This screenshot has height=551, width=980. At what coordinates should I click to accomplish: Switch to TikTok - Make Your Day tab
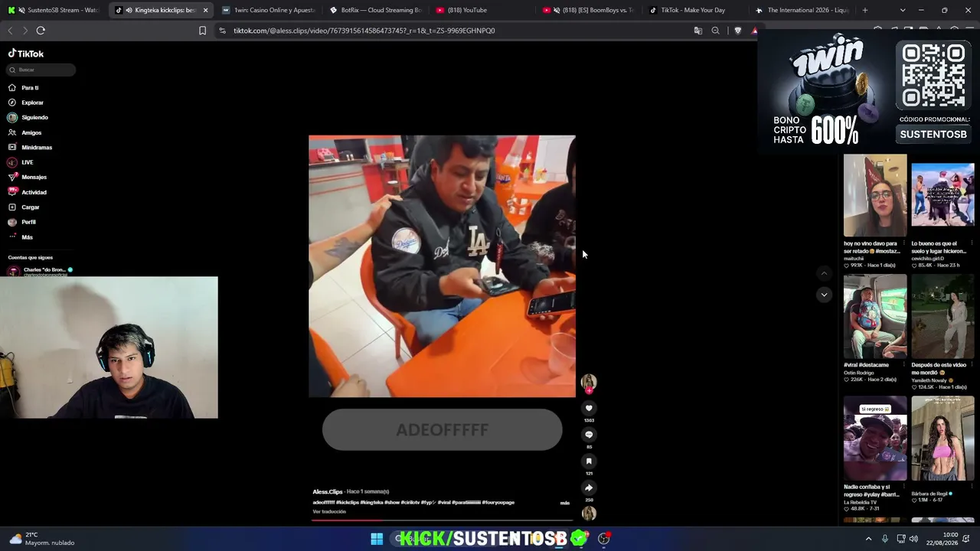pyautogui.click(x=694, y=10)
